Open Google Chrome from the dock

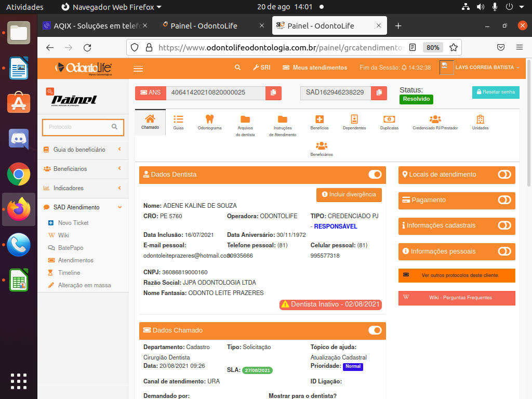[x=19, y=175]
